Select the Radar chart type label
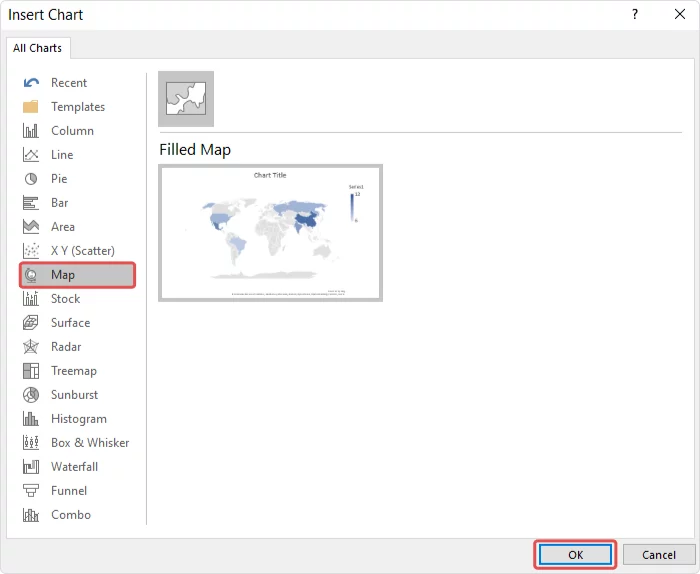The height and width of the screenshot is (574, 700). [66, 347]
